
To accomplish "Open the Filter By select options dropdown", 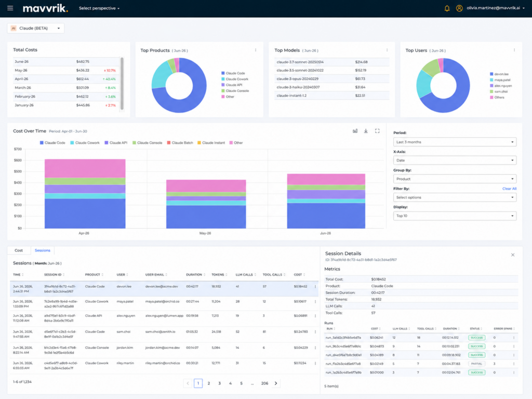I will pyautogui.click(x=455, y=197).
